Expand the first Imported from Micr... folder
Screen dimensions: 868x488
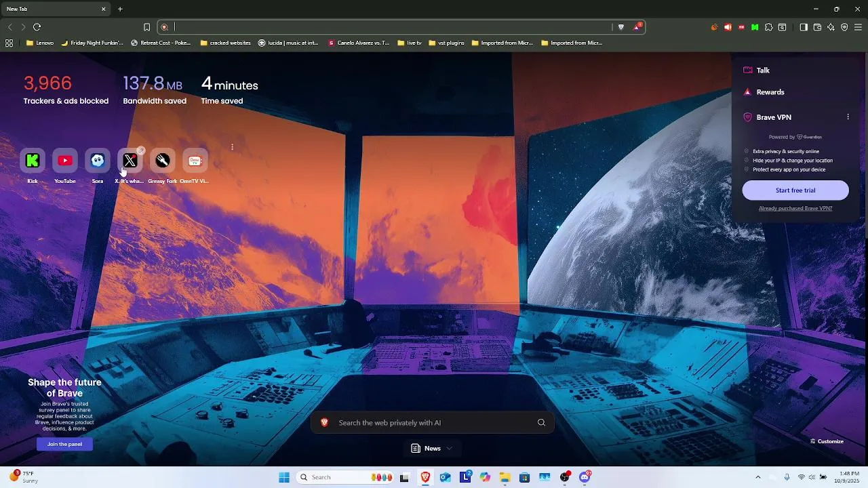pos(502,43)
